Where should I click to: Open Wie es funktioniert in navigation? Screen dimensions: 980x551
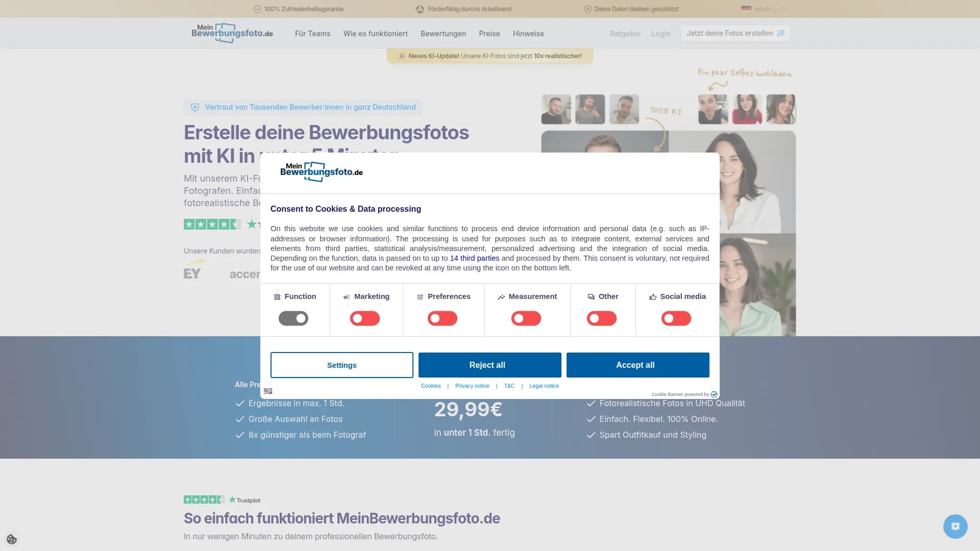coord(376,34)
